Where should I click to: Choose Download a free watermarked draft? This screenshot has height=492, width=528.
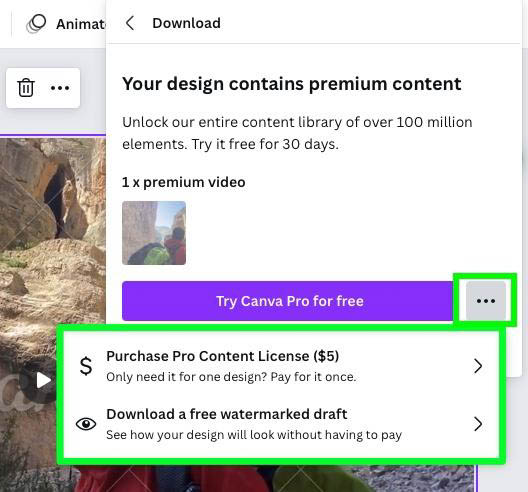(227, 414)
